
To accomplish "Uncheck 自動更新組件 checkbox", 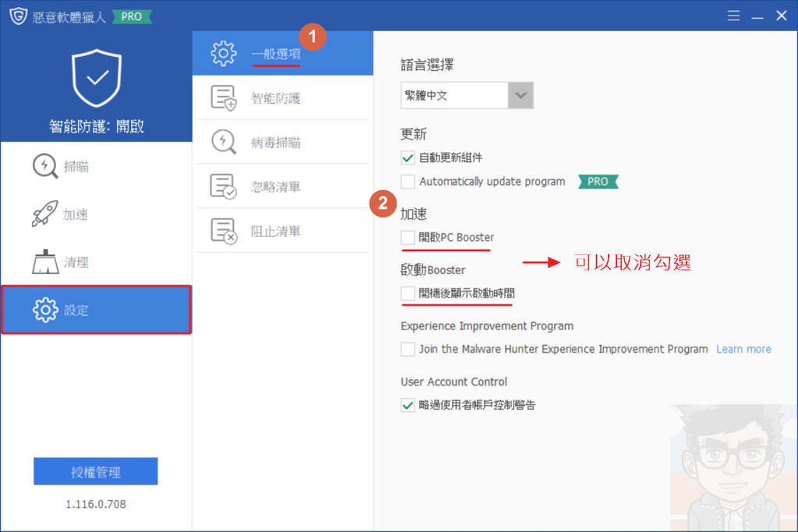I will [408, 157].
